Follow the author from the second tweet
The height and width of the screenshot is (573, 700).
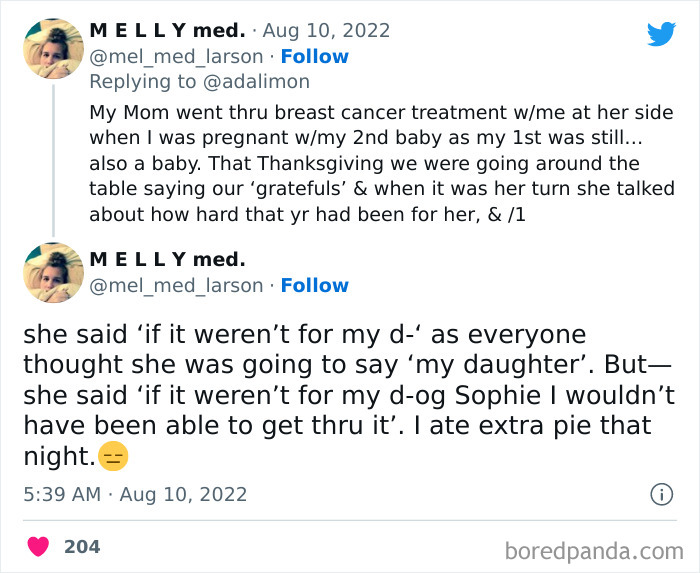tap(314, 285)
